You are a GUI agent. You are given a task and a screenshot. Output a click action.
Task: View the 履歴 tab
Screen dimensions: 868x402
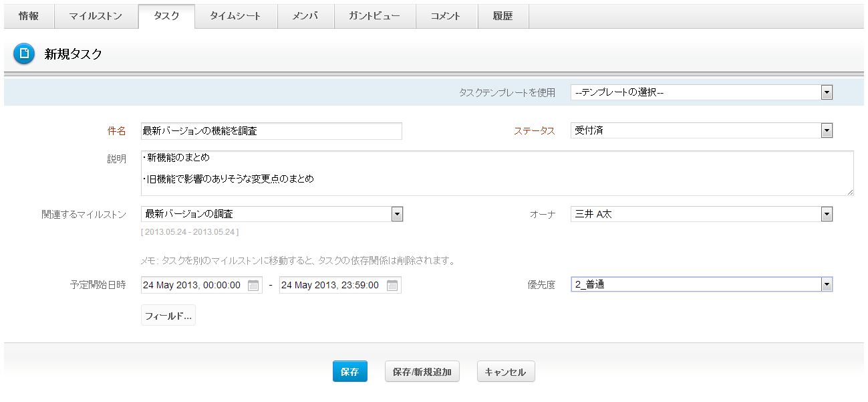(x=502, y=16)
